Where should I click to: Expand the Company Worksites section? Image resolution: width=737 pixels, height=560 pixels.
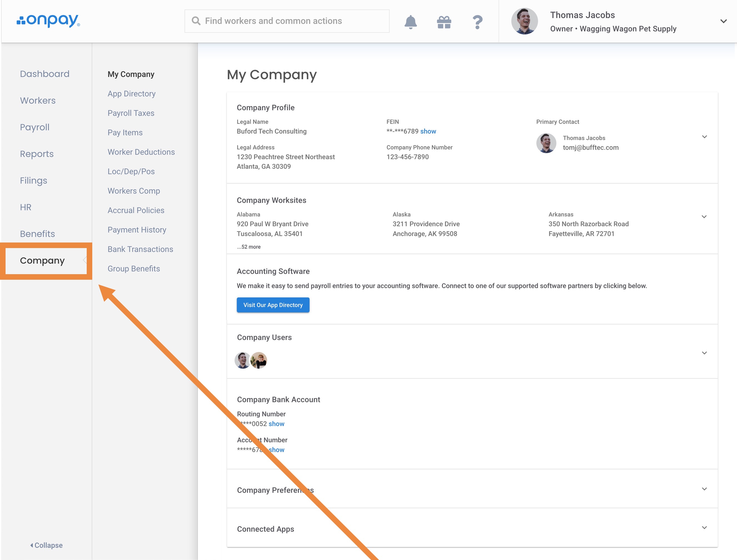point(704,217)
